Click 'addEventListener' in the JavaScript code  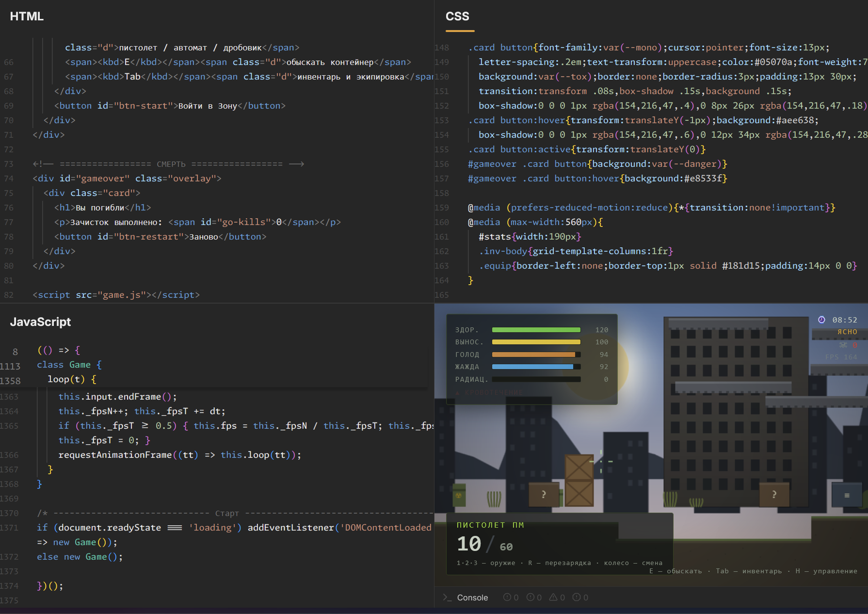pyautogui.click(x=291, y=528)
